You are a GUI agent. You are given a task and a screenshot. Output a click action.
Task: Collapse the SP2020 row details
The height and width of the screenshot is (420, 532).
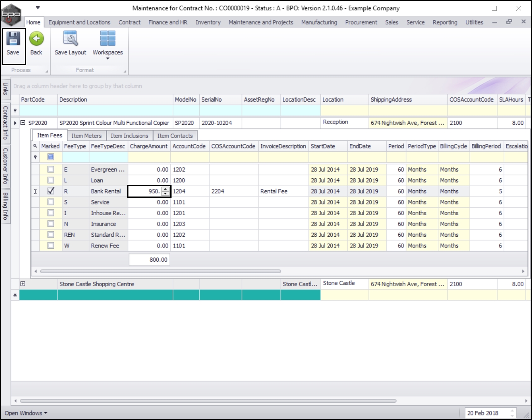[23, 123]
